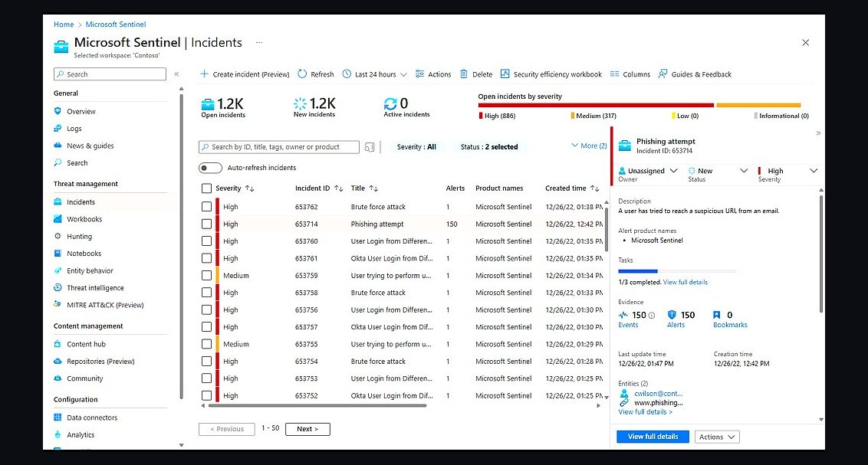Click View full details link under Tasks
The width and height of the screenshot is (868, 465).
tap(686, 282)
